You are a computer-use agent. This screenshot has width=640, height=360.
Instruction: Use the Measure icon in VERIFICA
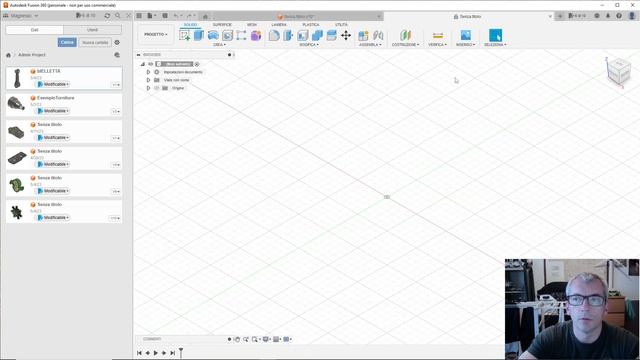click(x=438, y=36)
